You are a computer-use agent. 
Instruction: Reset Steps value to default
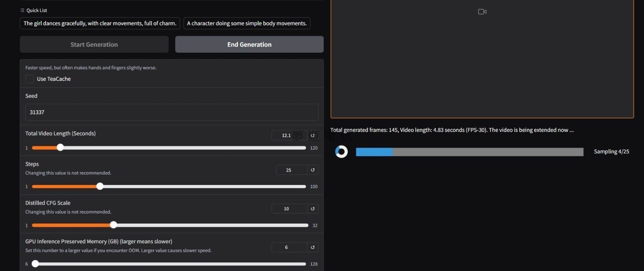click(x=312, y=170)
